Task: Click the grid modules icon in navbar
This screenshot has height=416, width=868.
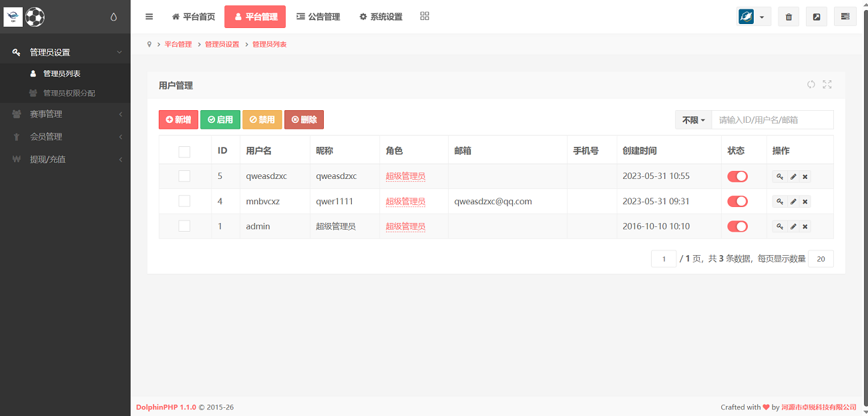Action: (x=425, y=16)
